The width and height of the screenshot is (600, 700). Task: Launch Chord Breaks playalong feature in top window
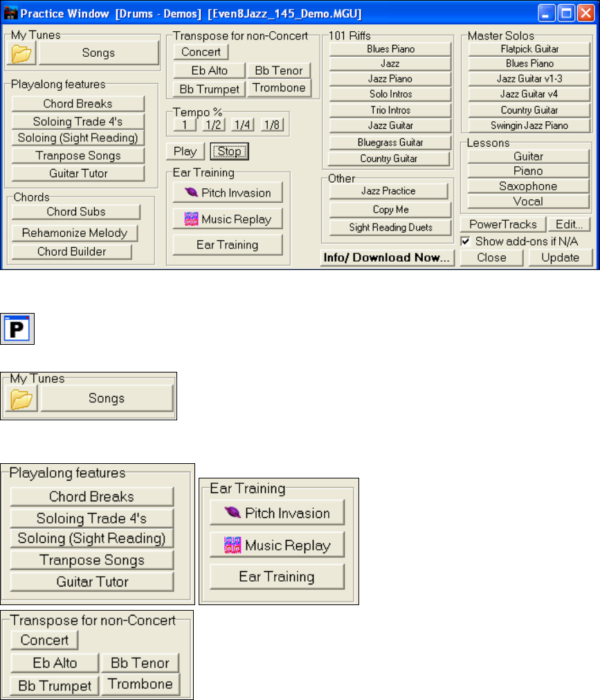78,104
